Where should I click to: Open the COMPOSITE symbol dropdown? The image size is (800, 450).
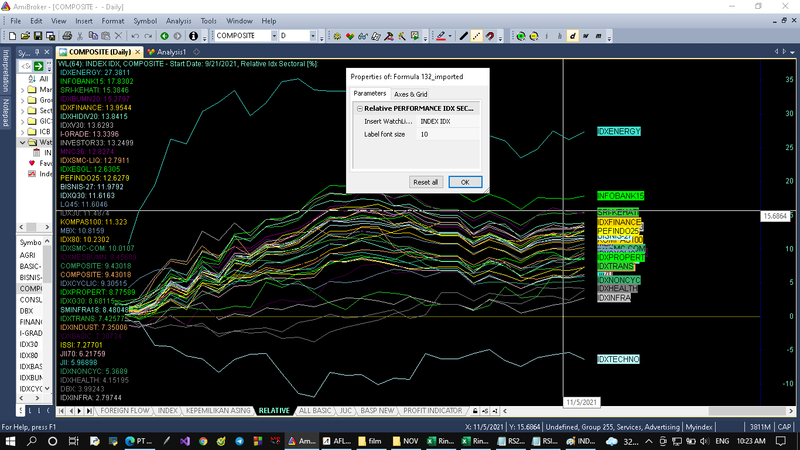(273, 36)
